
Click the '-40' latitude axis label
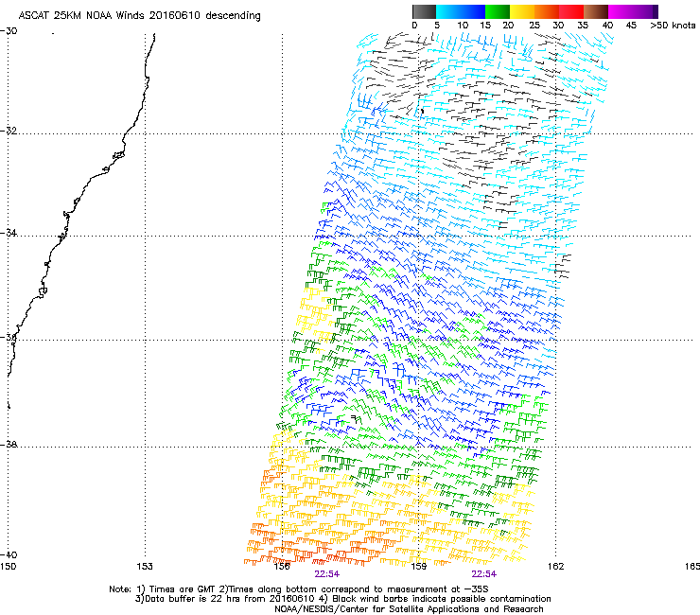[x=9, y=554]
